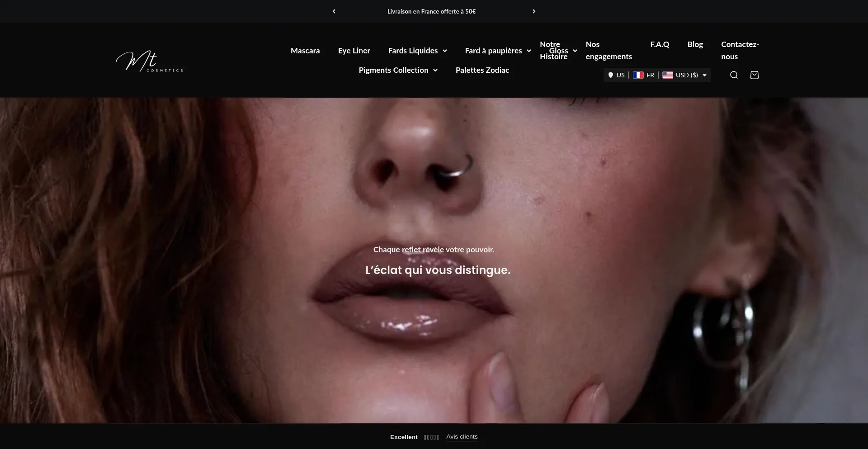868x449 pixels.
Task: Click the French flag language icon
Action: [x=638, y=75]
